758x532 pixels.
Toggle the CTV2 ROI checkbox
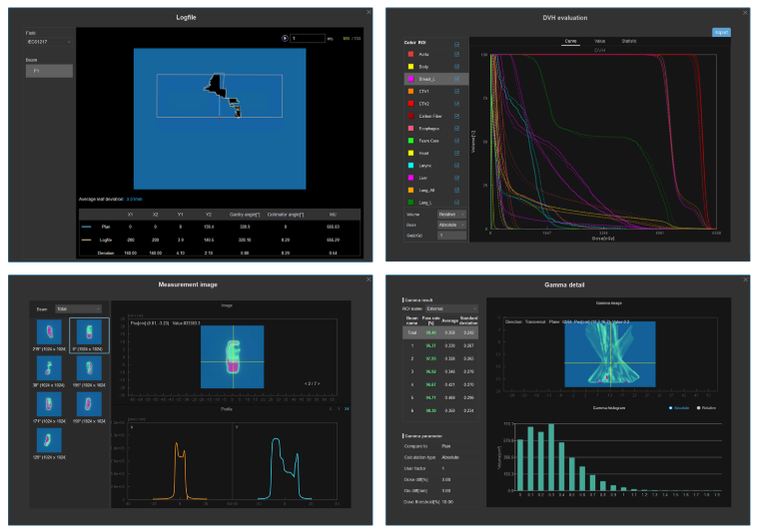click(456, 103)
